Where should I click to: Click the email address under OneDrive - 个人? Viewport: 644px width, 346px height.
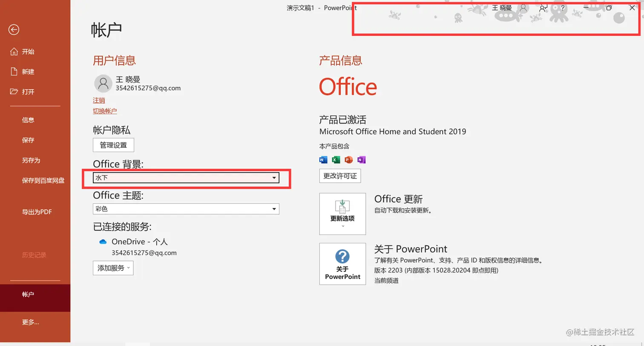[144, 253]
